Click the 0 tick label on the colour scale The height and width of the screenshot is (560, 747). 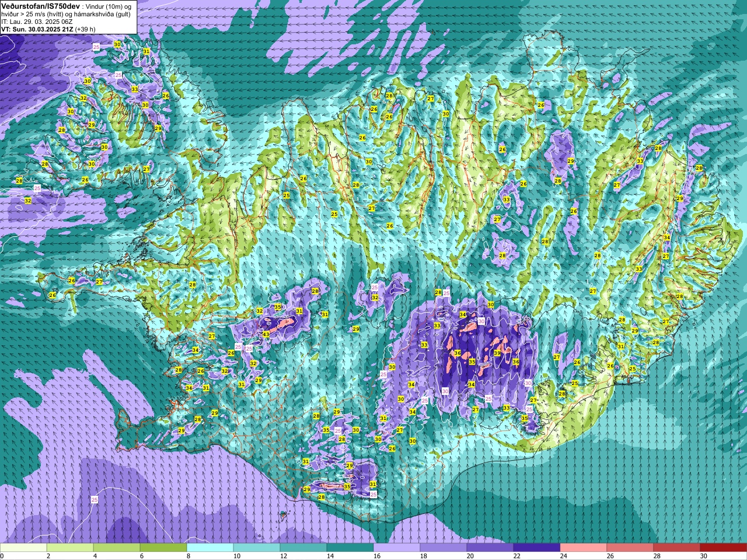click(2, 556)
